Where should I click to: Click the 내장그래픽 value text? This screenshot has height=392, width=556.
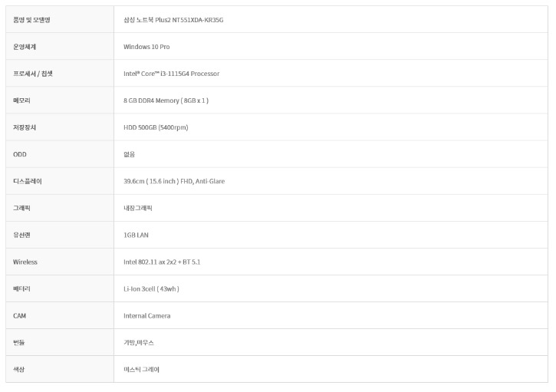138,208
